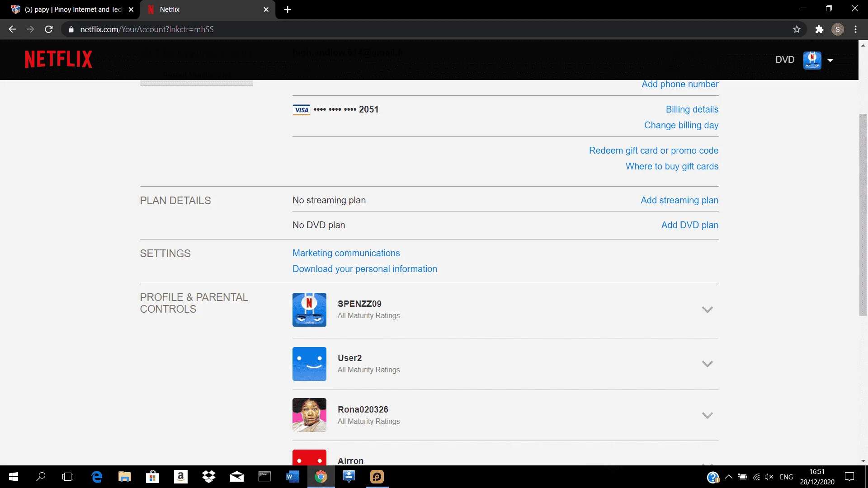Screen dimensions: 868x488
Task: Close the papy Pinoy Internet tab
Action: [131, 9]
